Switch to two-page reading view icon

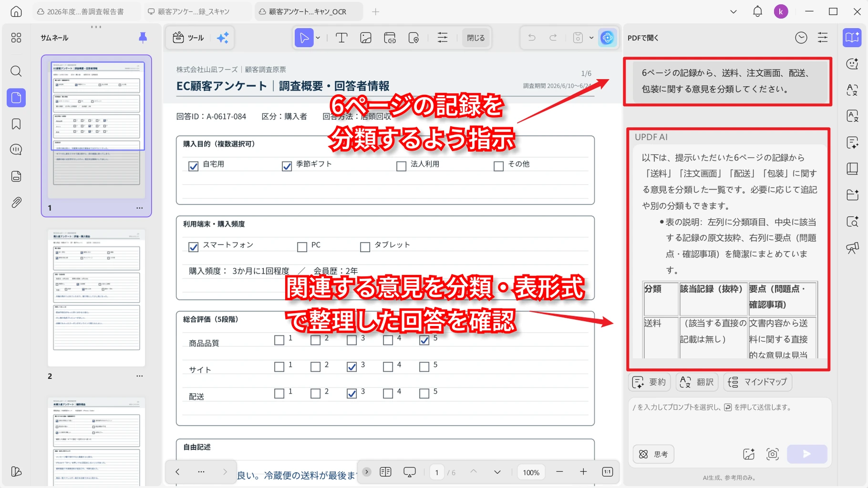tap(385, 472)
